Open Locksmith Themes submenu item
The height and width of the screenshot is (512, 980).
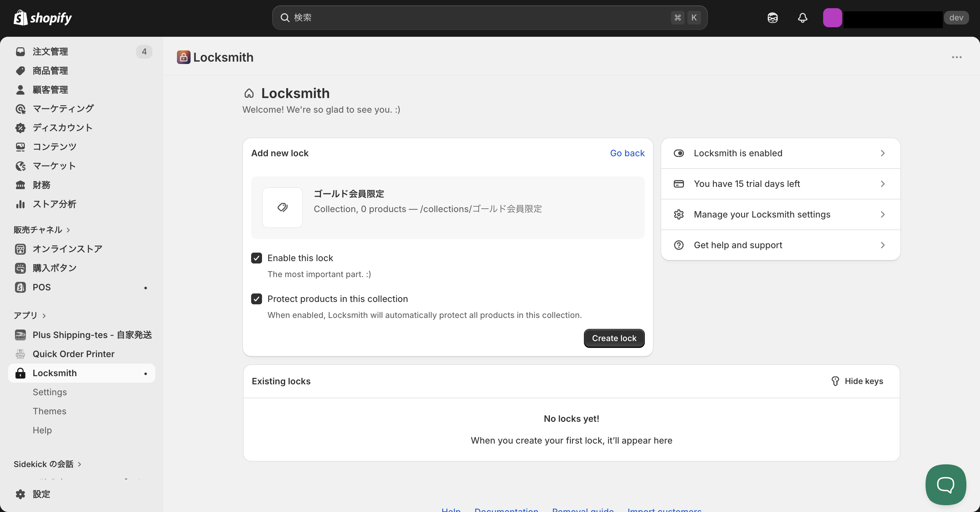tap(49, 411)
